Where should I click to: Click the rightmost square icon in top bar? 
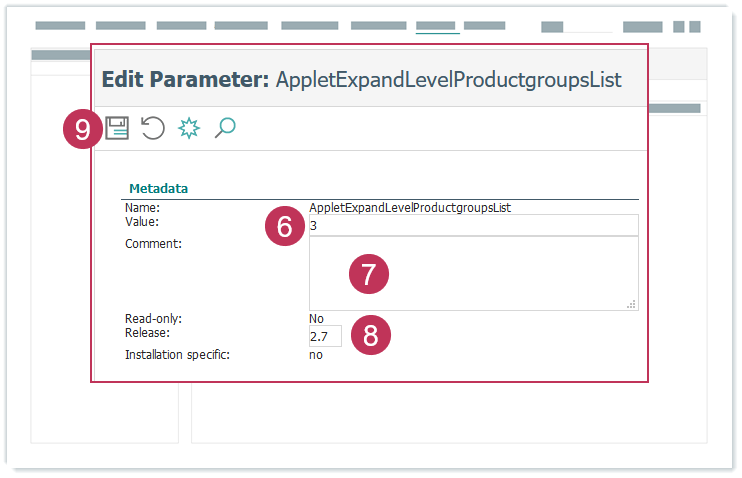click(694, 27)
